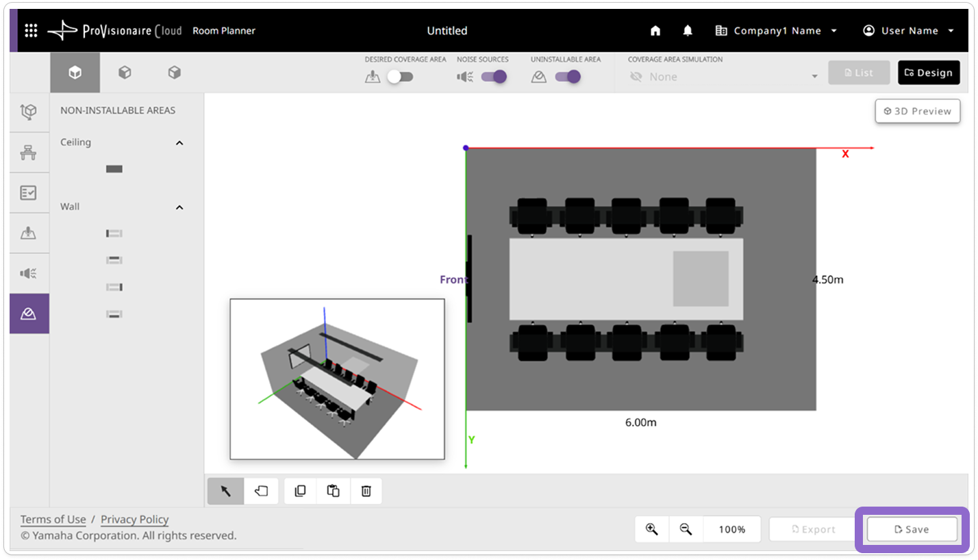Click the crossed-eye icon beside None

pos(636,77)
